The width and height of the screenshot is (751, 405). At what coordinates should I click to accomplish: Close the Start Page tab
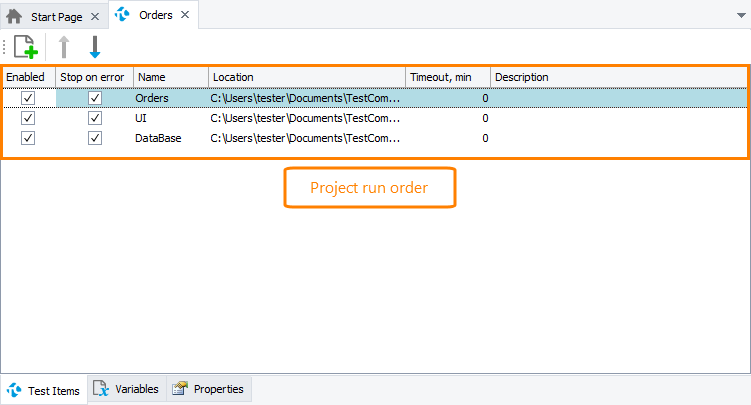click(x=94, y=16)
